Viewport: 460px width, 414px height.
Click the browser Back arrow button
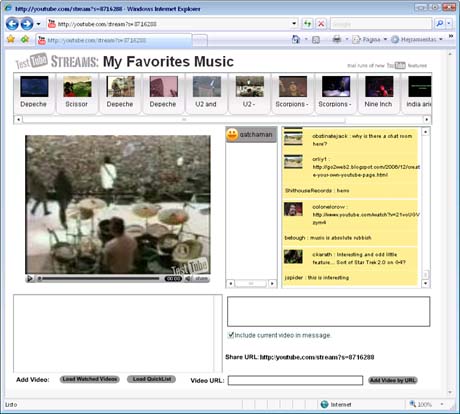(x=12, y=24)
